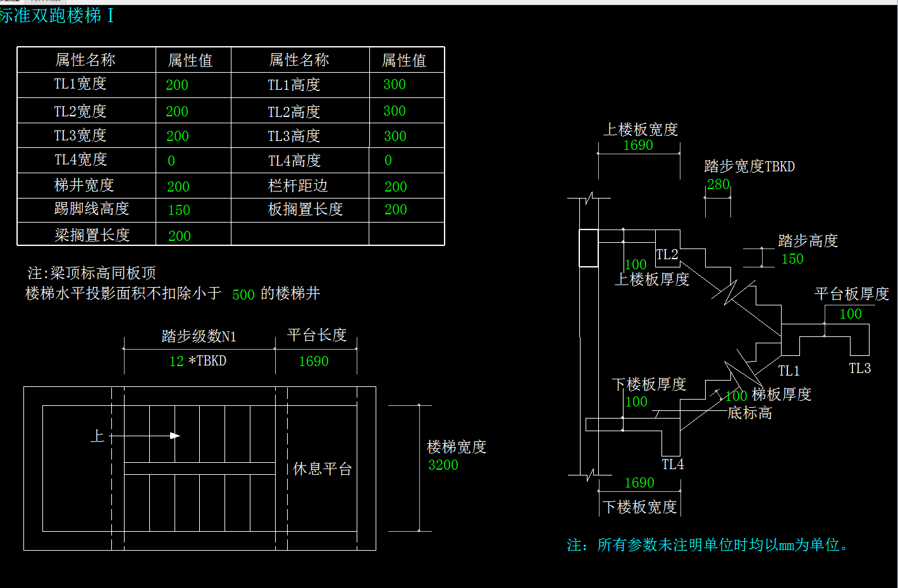Click the 底标高 label
The height and width of the screenshot is (588, 898).
[750, 413]
